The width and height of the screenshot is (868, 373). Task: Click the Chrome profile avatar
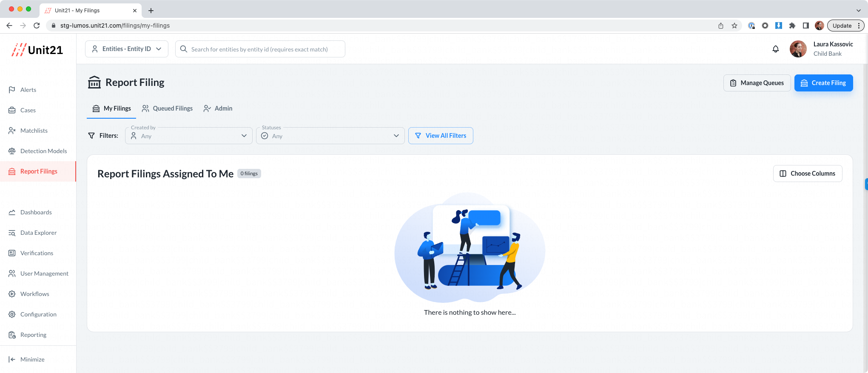coord(820,26)
